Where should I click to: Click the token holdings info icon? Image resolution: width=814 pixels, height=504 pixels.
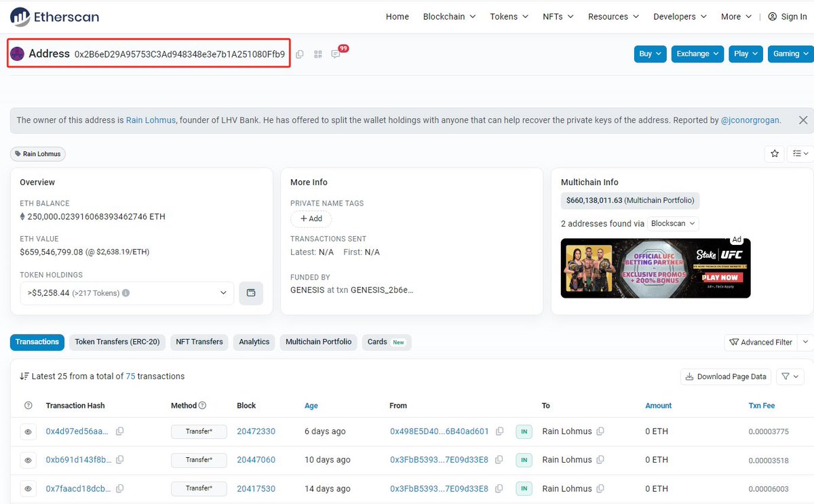coord(125,293)
